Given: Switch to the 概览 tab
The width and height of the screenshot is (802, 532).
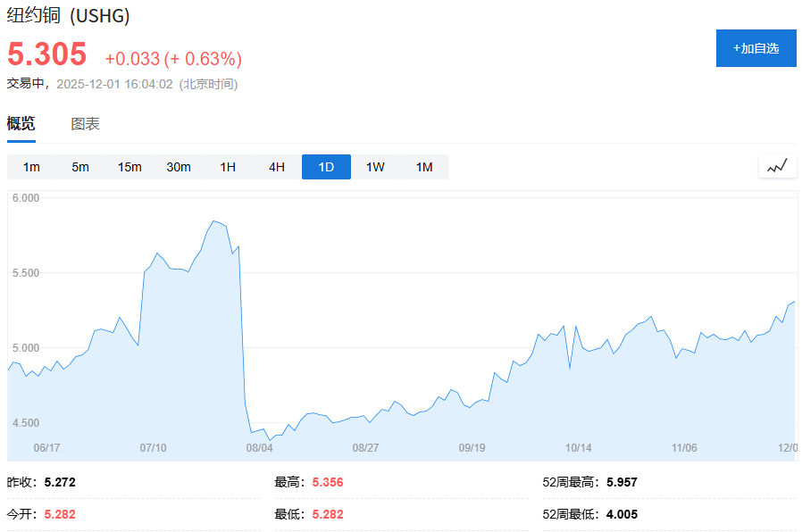Looking at the screenshot, I should [x=21, y=124].
